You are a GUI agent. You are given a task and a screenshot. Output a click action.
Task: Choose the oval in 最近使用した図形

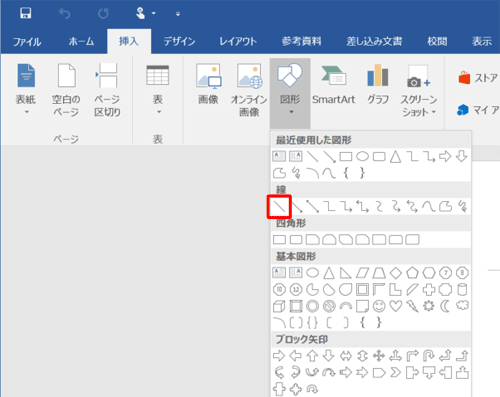click(x=362, y=156)
